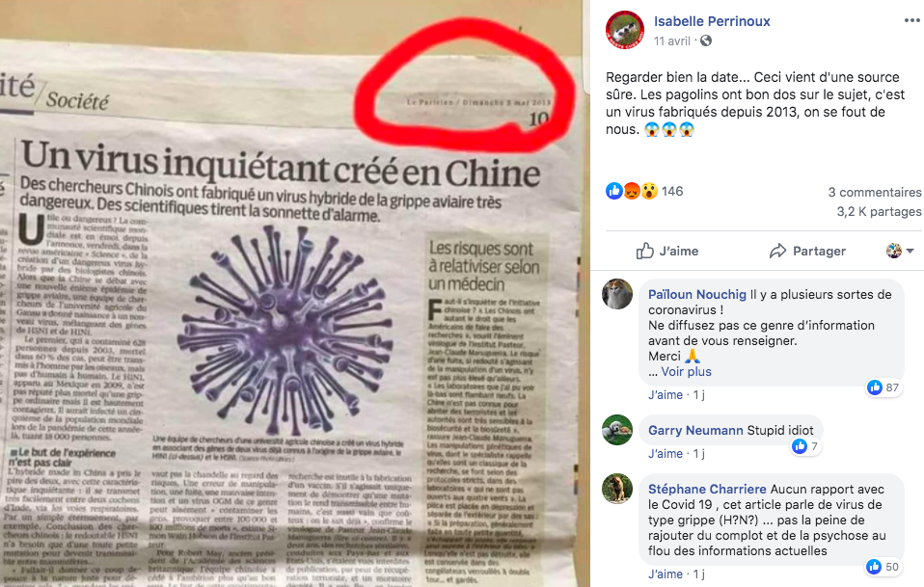Image resolution: width=924 pixels, height=587 pixels.
Task: View the 87 likes on Paîloun's comment
Action: click(x=883, y=387)
